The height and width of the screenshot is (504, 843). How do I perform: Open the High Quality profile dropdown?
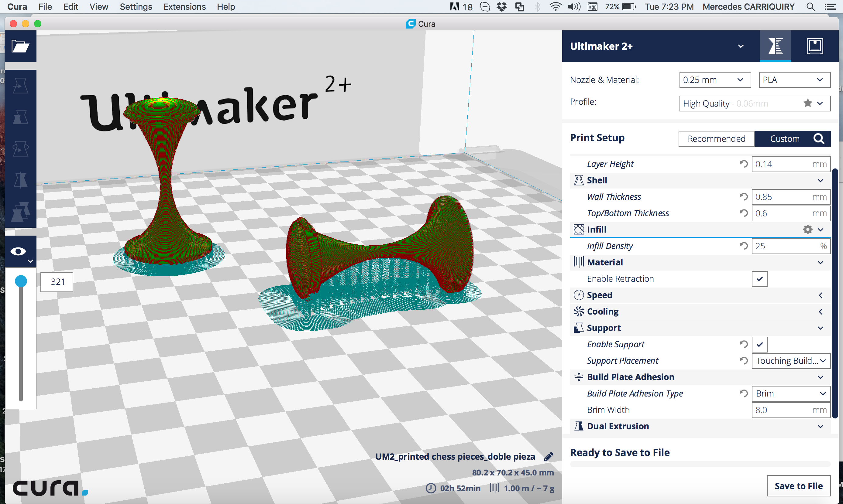click(x=755, y=103)
